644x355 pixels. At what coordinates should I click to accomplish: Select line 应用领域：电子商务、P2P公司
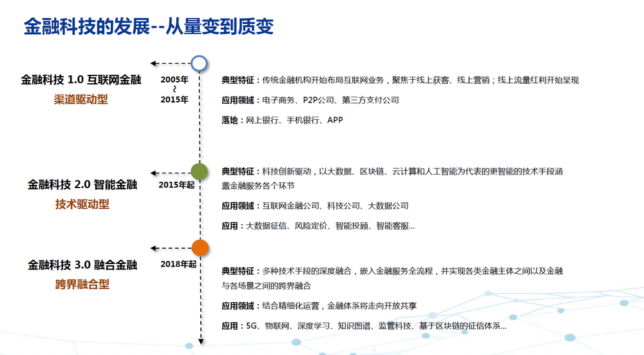pyautogui.click(x=310, y=101)
